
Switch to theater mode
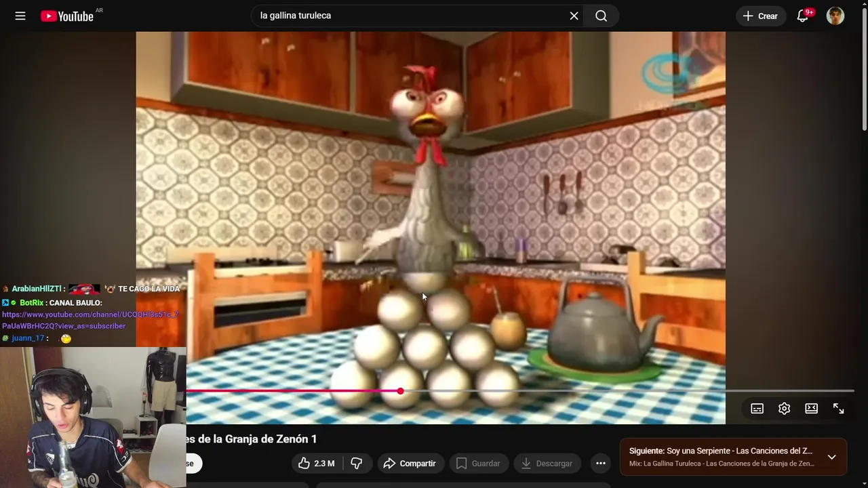coord(812,408)
